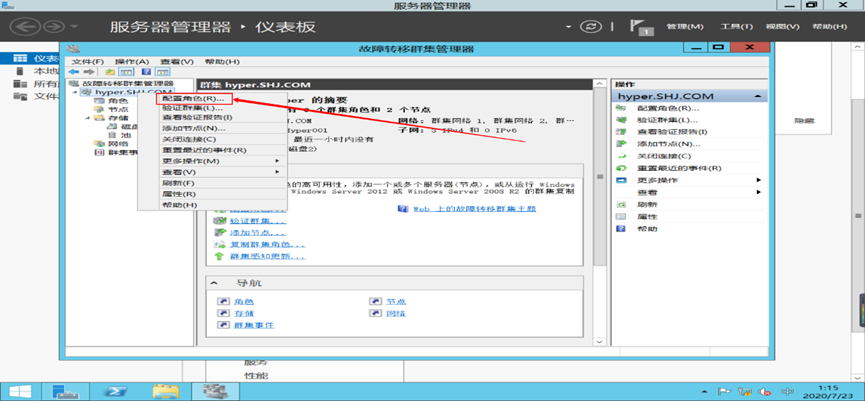Open the 复制群集角色... link in center pane

(x=268, y=244)
